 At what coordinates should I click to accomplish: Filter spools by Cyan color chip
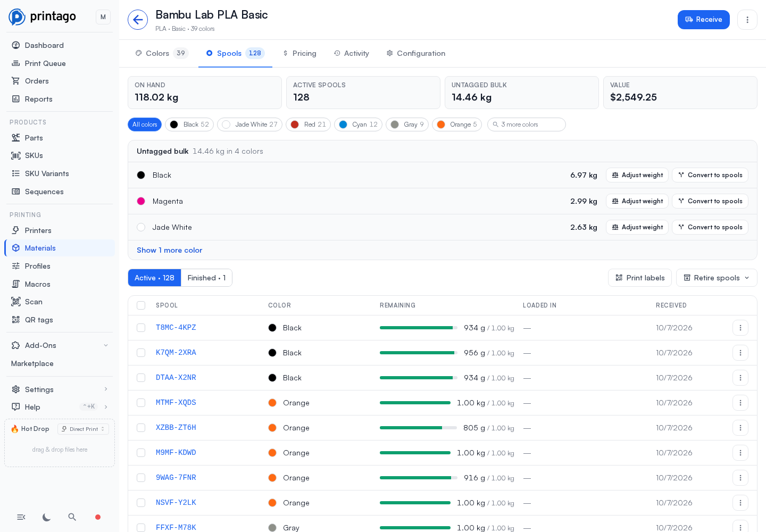click(358, 124)
